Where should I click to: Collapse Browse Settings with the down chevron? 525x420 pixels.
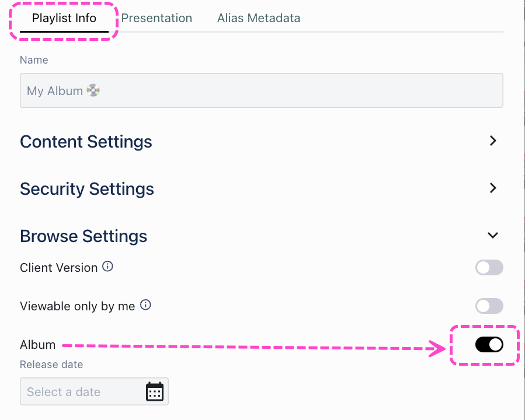[x=493, y=236]
